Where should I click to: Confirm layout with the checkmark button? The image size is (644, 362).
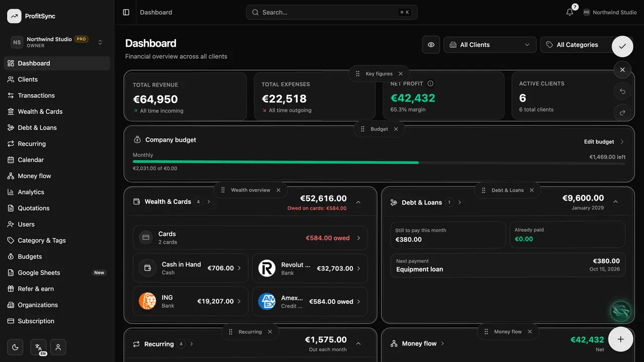pyautogui.click(x=622, y=46)
